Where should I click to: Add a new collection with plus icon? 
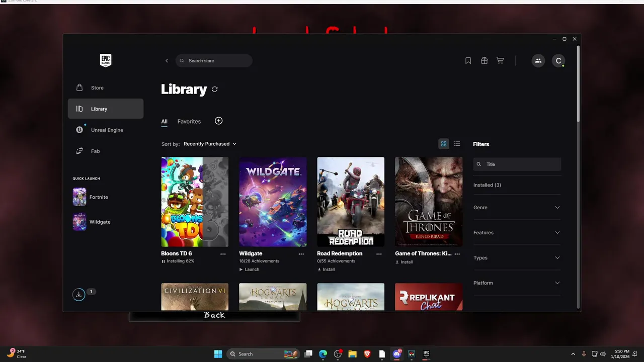(x=218, y=121)
